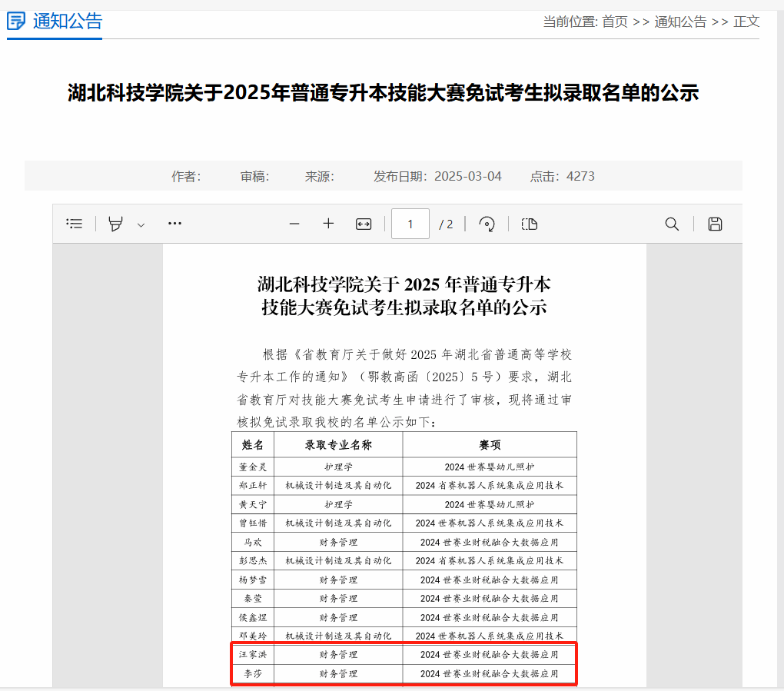
Task: Click the 发布日期 2025-03-04 text
Action: 437,176
